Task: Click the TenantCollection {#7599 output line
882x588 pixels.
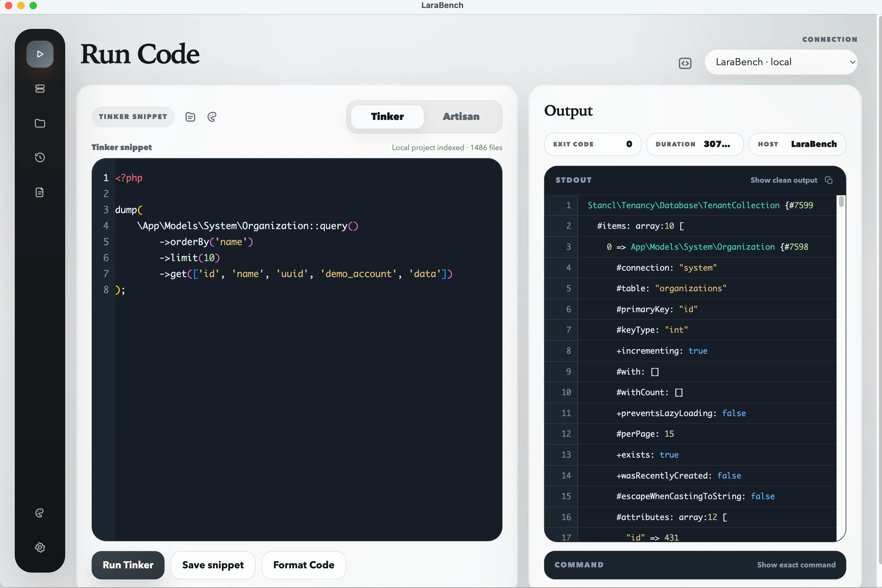Action: (700, 205)
